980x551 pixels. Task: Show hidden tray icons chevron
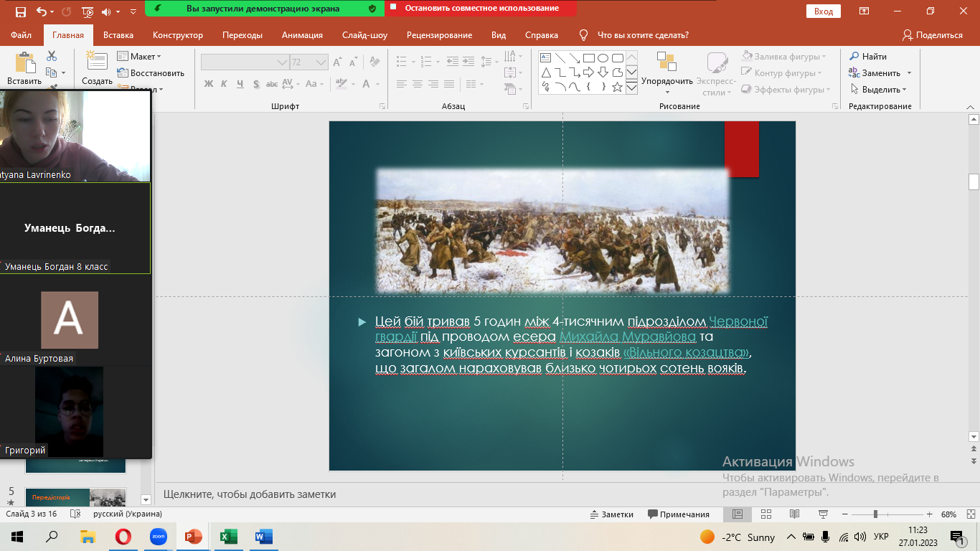(x=791, y=537)
